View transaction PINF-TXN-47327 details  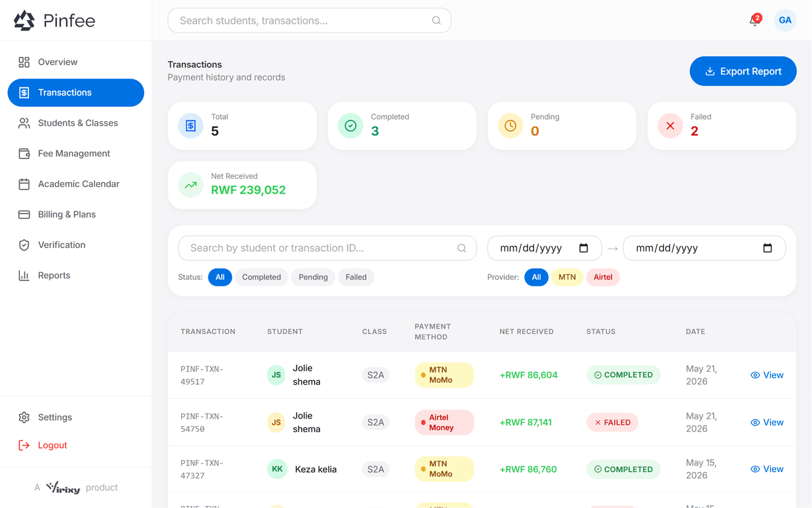click(767, 469)
